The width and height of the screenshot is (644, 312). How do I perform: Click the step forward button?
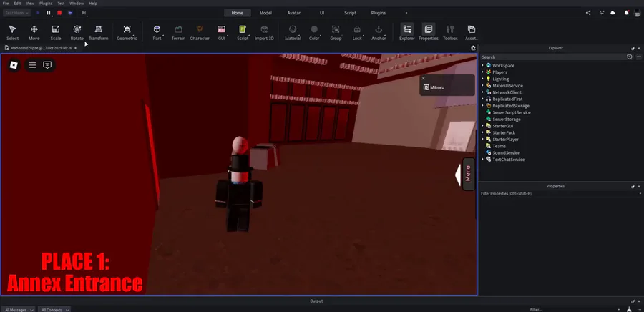tap(84, 13)
